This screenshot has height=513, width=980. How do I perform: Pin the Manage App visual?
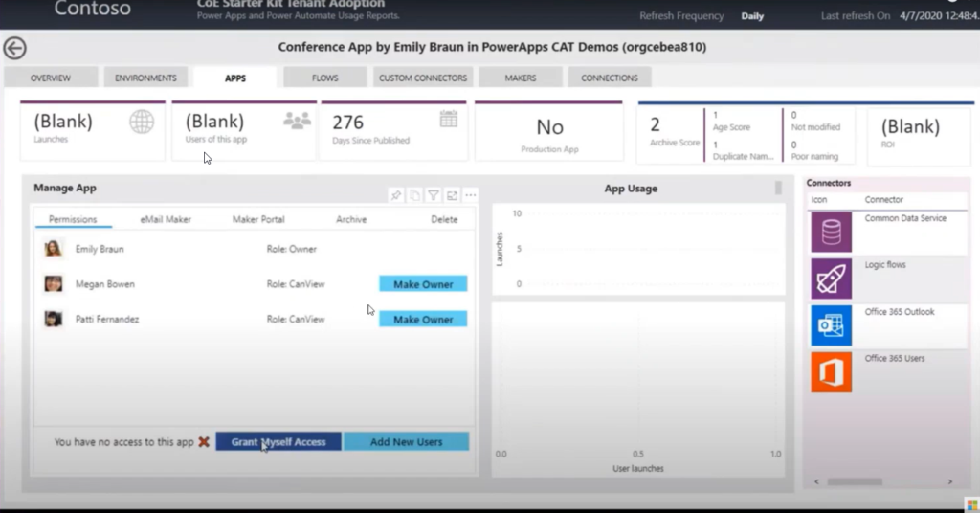[x=395, y=195]
